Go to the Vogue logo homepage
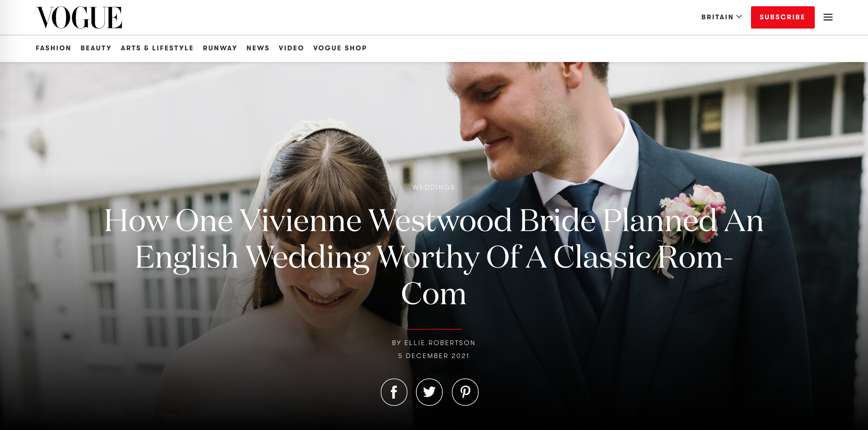Viewport: 868px width, 430px height. (79, 17)
